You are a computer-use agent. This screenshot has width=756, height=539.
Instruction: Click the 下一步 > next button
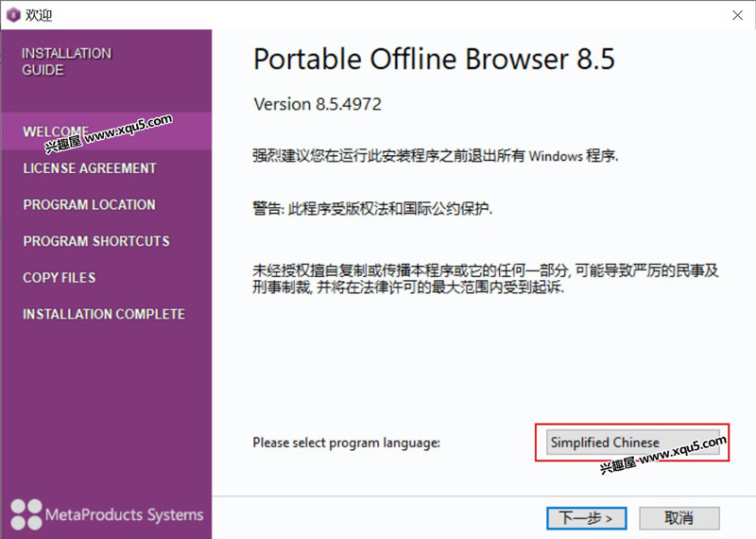[x=586, y=518]
